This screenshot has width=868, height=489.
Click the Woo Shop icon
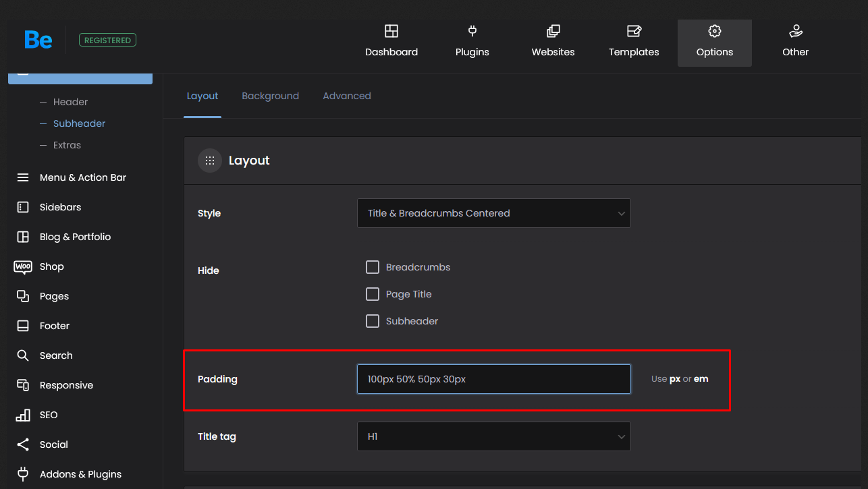coord(23,266)
